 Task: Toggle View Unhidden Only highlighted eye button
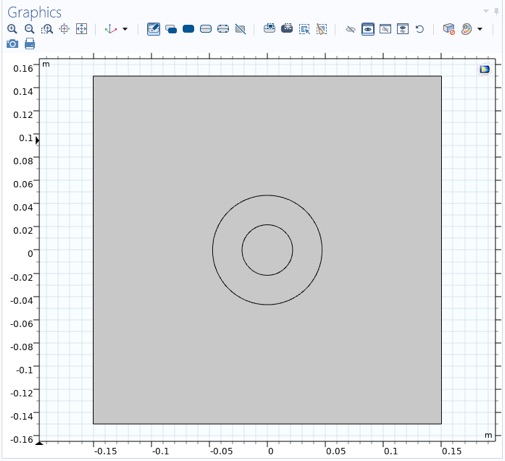[x=368, y=29]
